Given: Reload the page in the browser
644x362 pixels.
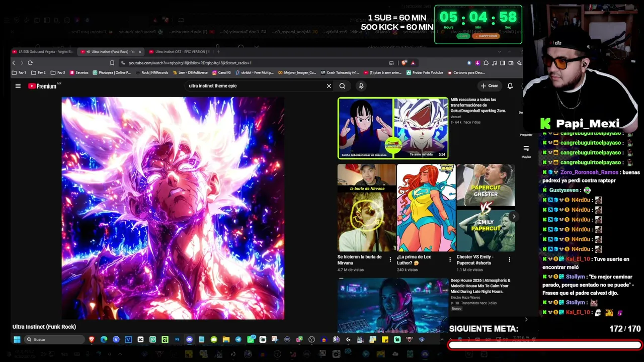Looking at the screenshot, I should click(30, 63).
